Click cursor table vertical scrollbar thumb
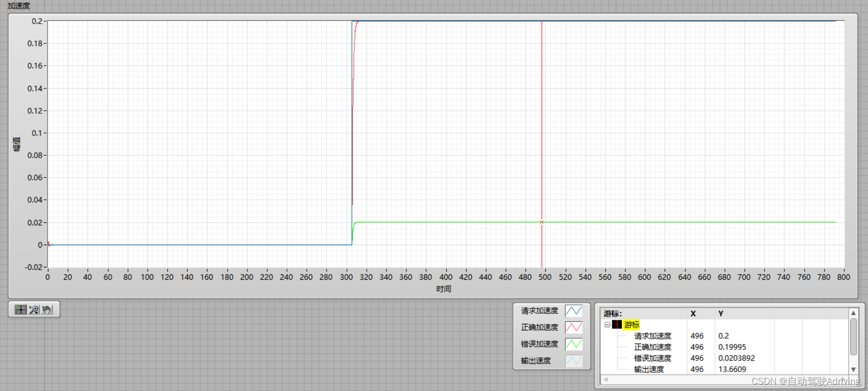This screenshot has width=868, height=391. pyautogui.click(x=853, y=337)
